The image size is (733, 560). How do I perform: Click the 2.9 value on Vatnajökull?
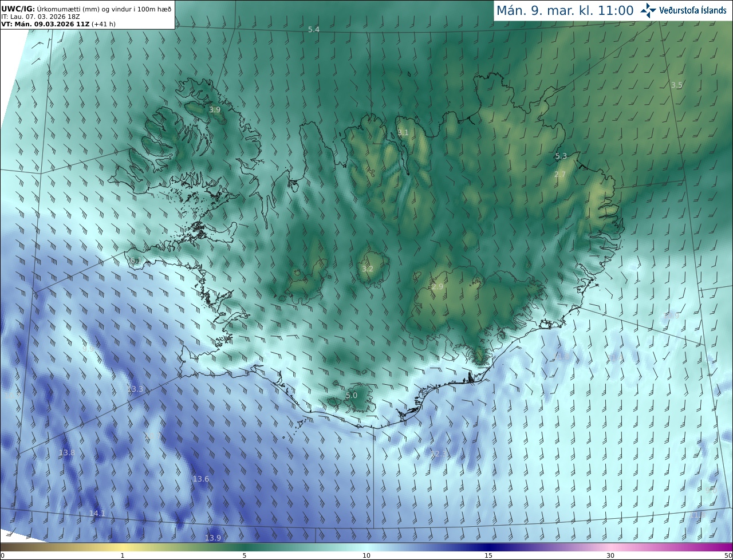(438, 286)
